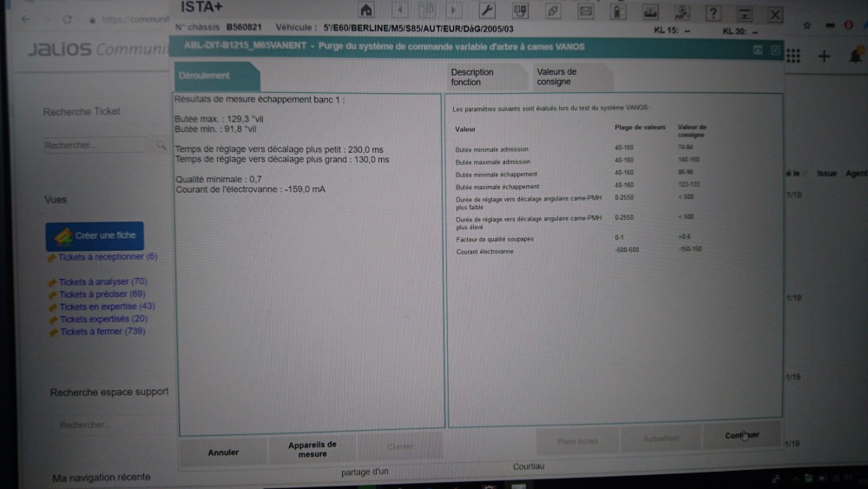Click the link/plug connection icon in ISTA+ toolbar
Screen dimensions: 868x489
pyautogui.click(x=553, y=11)
